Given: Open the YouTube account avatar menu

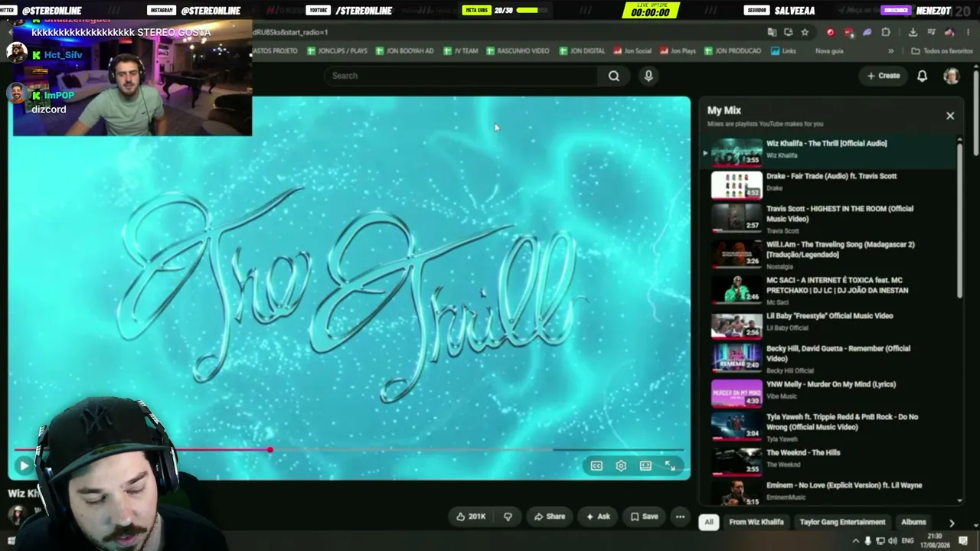Looking at the screenshot, I should tap(951, 76).
